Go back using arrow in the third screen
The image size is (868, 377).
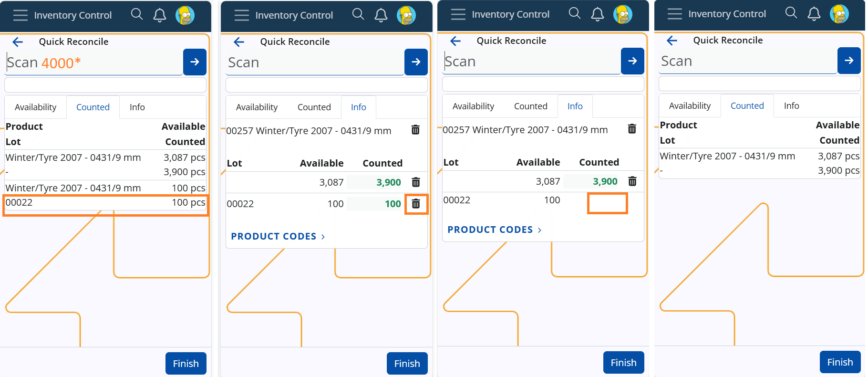pyautogui.click(x=455, y=41)
